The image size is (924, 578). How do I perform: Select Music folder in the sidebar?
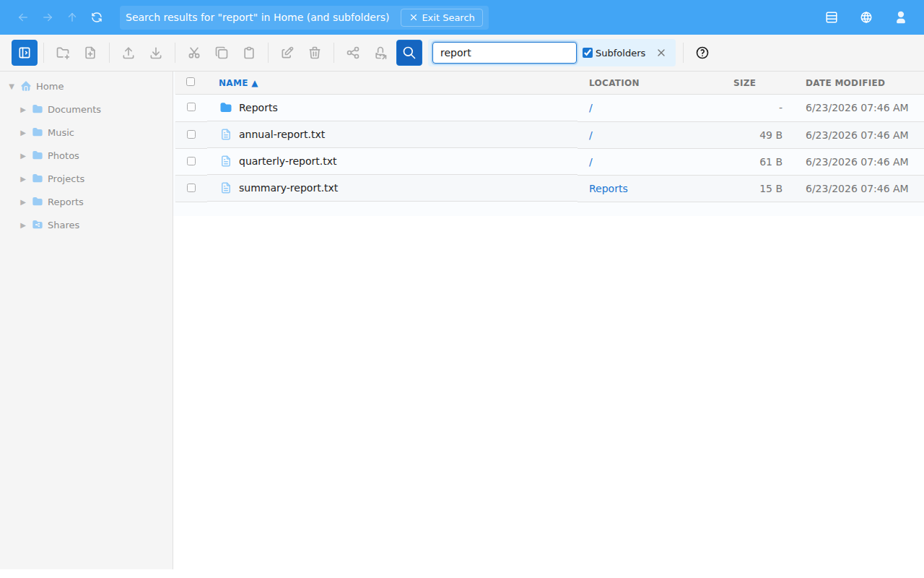[x=61, y=133]
